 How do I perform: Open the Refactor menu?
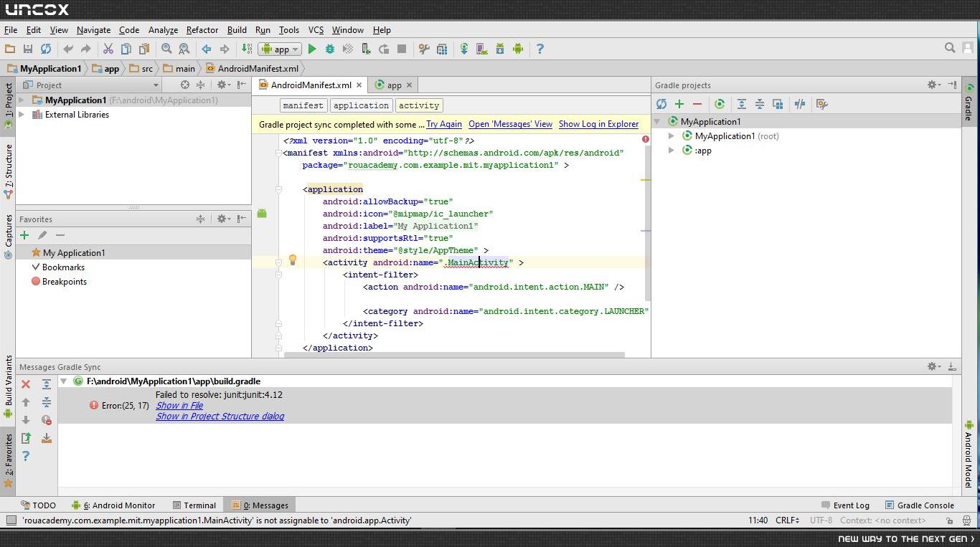(x=202, y=30)
